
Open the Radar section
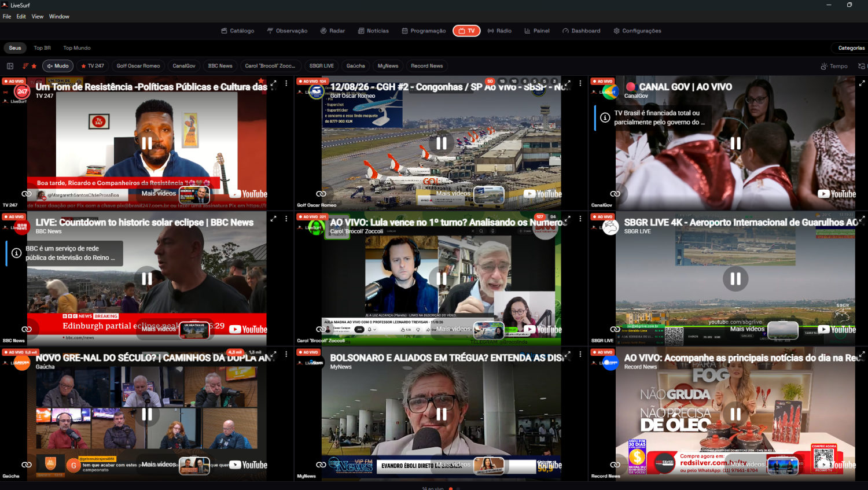pyautogui.click(x=333, y=31)
